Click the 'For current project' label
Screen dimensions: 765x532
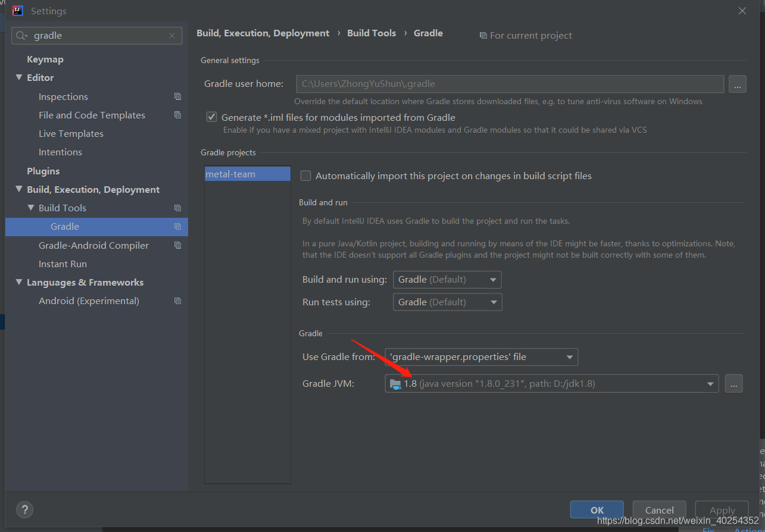point(531,36)
